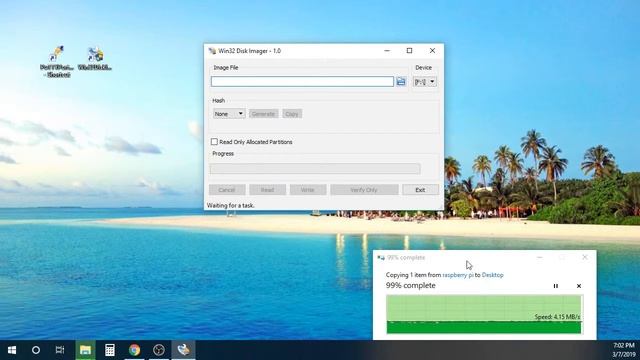Open Task View from taskbar
The image size is (640, 360).
(x=60, y=350)
